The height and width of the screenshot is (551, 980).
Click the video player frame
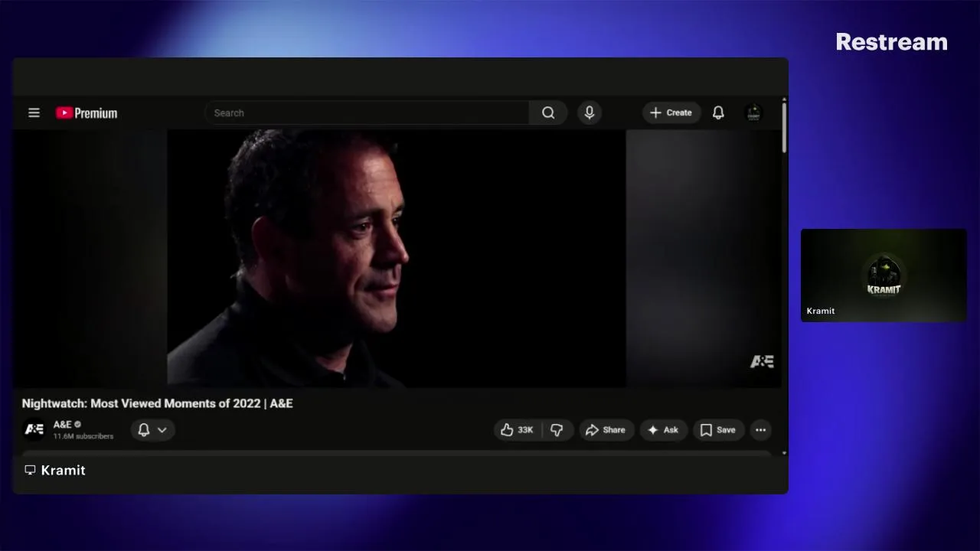397,258
